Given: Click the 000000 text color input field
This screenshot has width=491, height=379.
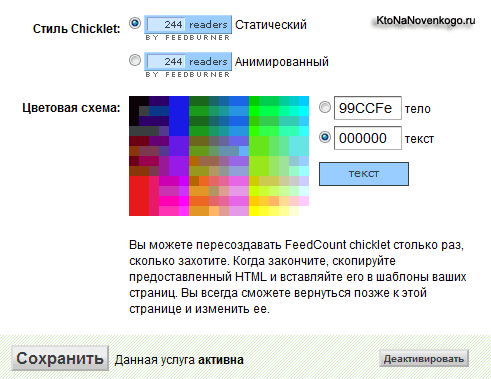Looking at the screenshot, I should (368, 138).
